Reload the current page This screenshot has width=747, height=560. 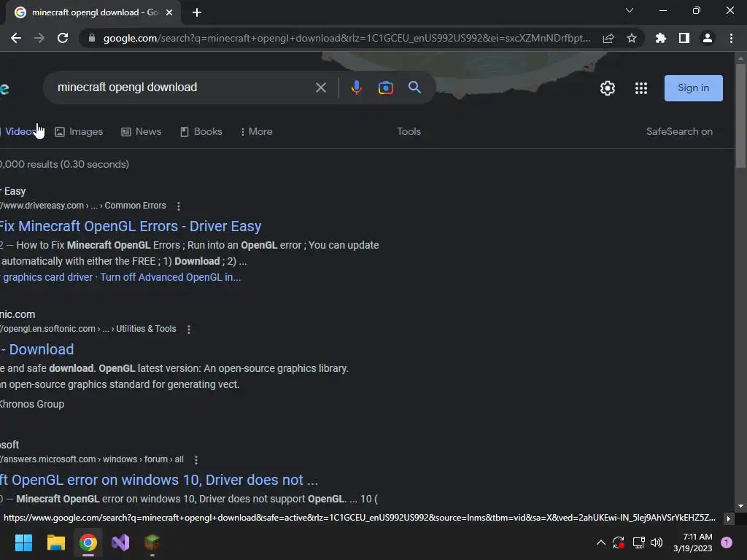63,38
